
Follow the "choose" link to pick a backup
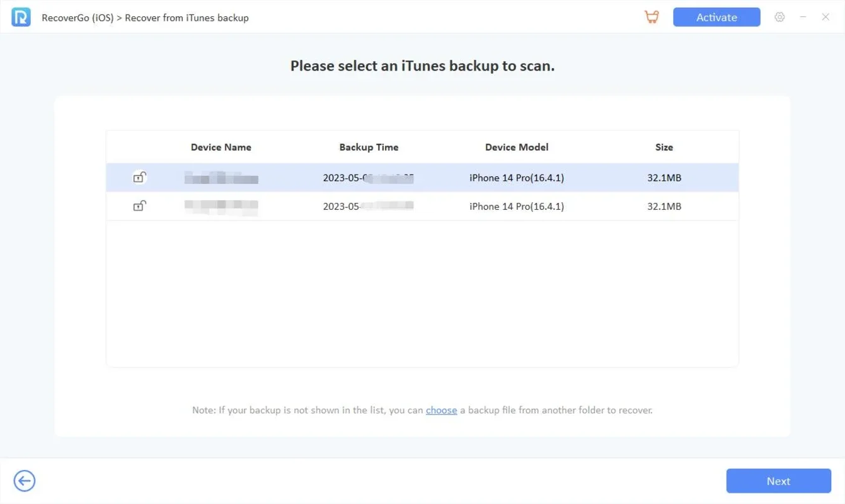pos(441,410)
